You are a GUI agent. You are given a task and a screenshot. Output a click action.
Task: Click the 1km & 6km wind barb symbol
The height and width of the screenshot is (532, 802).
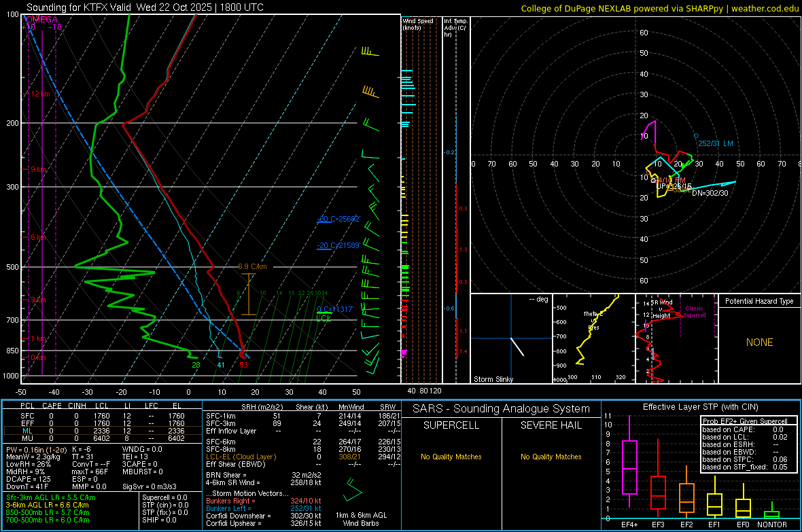(353, 490)
